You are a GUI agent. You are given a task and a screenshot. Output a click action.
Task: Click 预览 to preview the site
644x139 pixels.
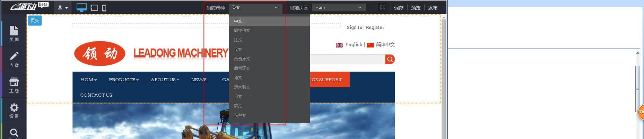[416, 8]
